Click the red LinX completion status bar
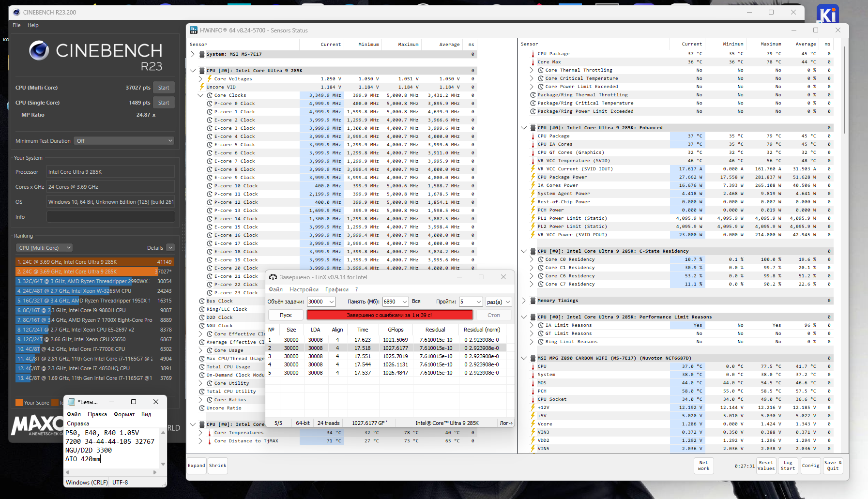This screenshot has width=868, height=499. (390, 315)
